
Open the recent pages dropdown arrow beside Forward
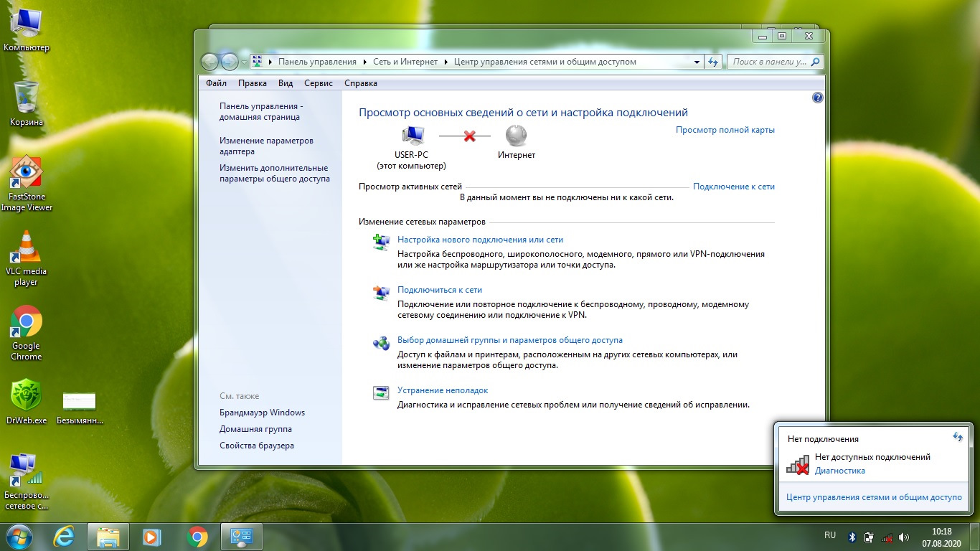pyautogui.click(x=244, y=62)
